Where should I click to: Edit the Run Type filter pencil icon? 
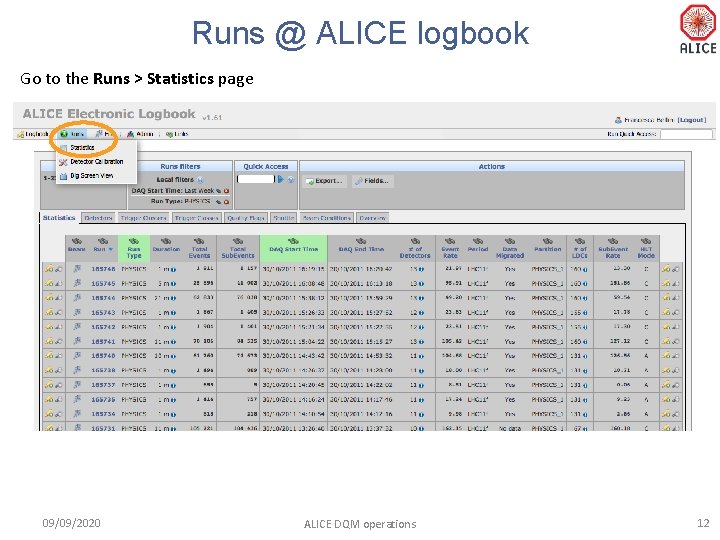pyautogui.click(x=219, y=202)
